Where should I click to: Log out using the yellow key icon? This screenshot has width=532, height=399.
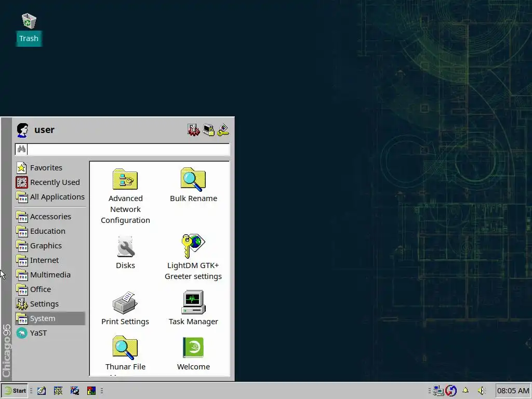click(223, 130)
